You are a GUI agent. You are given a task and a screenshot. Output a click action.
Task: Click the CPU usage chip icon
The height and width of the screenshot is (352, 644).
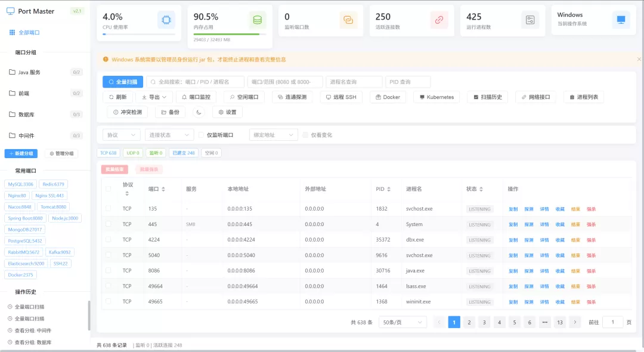166,20
